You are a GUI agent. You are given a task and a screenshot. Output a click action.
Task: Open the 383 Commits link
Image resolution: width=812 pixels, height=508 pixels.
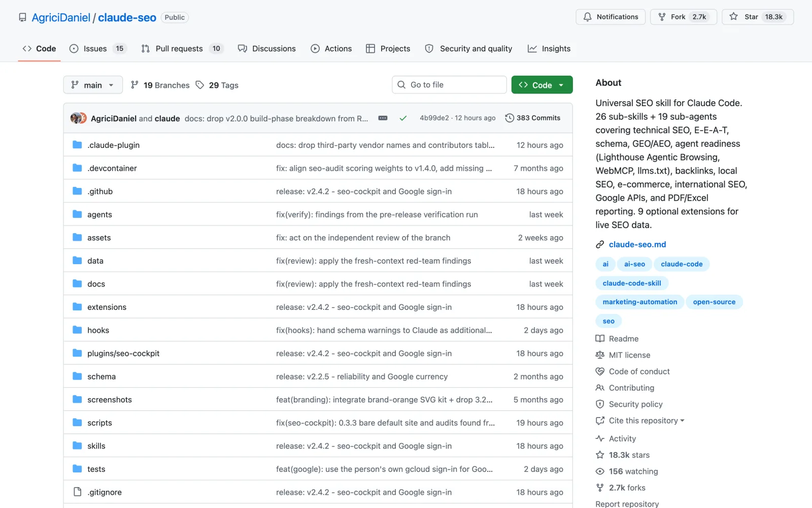[x=533, y=118]
